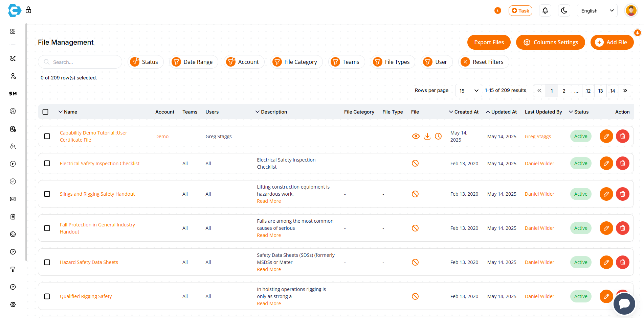Viewport: 644px width, 318px height.
Task: Download the Capability Demo Tutorial file
Action: click(427, 136)
